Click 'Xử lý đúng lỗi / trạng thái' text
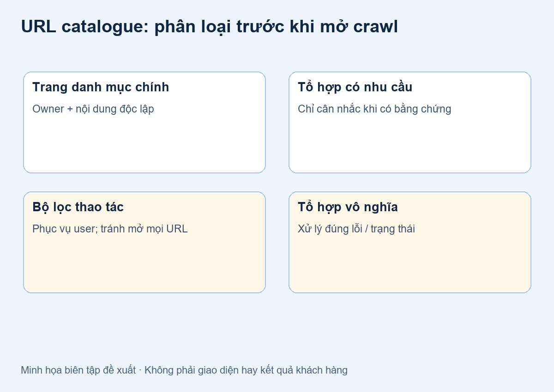 [356, 229]
